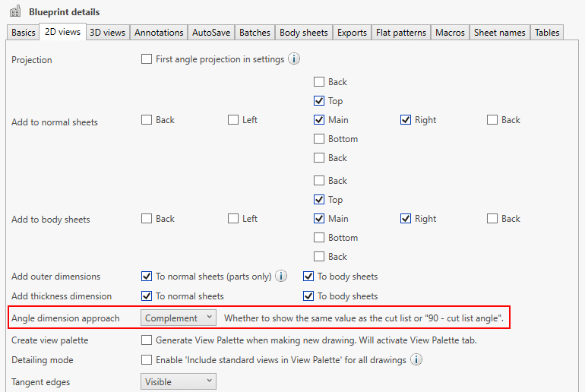Disable thickness dimension to body sheets

308,296
